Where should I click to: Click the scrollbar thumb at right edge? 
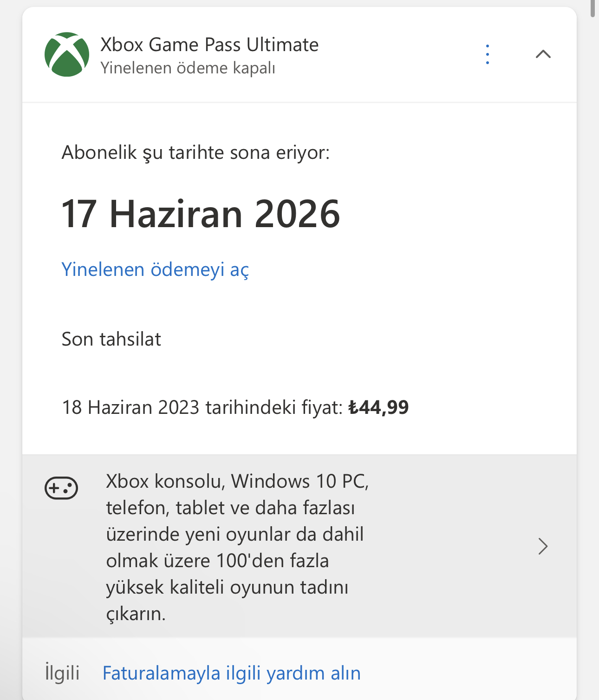(x=592, y=8)
